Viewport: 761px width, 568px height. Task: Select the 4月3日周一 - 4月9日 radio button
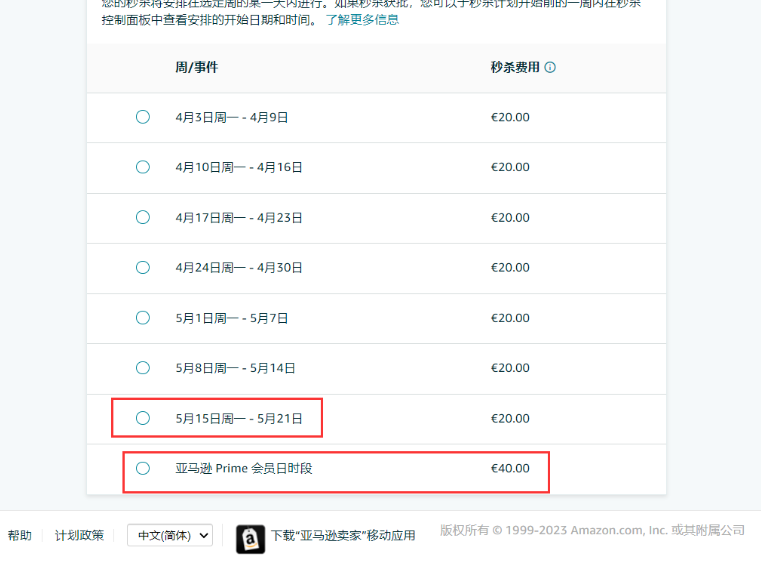pos(143,117)
